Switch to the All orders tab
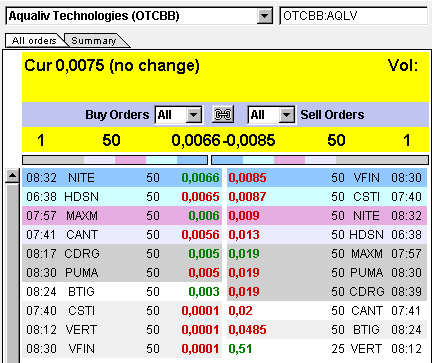This screenshot has width=432, height=363. 34,41
